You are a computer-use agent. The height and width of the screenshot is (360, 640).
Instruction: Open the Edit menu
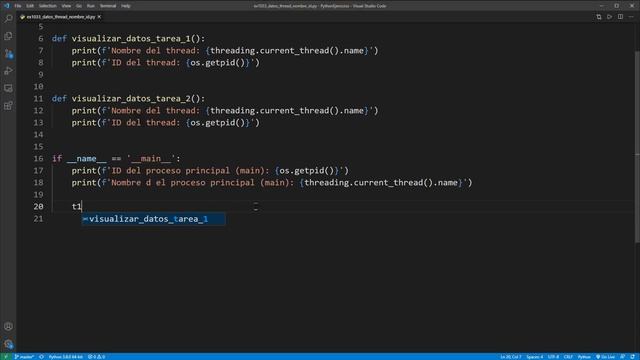click(30, 6)
